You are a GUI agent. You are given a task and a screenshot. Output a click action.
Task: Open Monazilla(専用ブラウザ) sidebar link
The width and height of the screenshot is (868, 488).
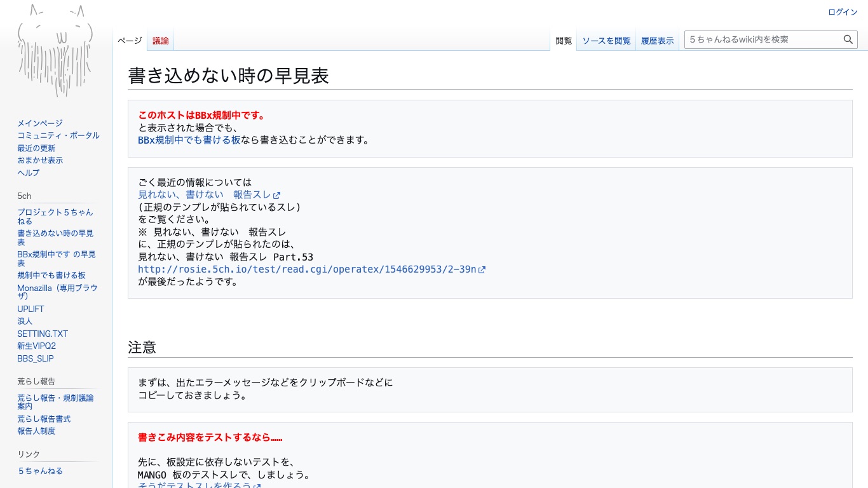click(x=57, y=292)
